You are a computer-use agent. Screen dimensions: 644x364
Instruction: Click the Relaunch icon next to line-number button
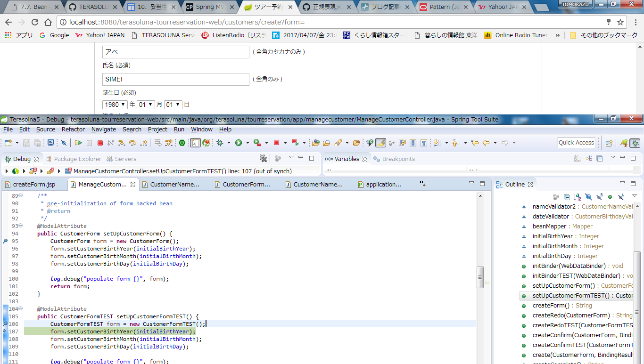[x=206, y=143]
